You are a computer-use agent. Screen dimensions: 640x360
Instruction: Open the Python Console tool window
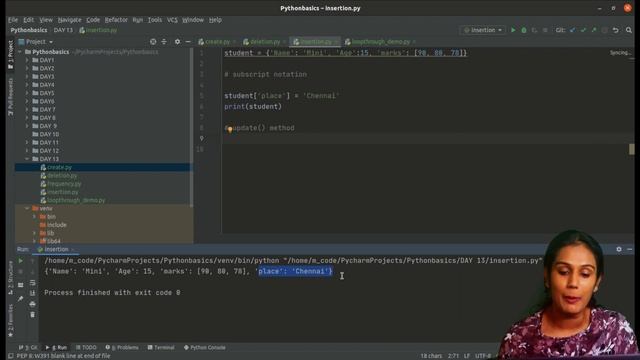coord(204,347)
